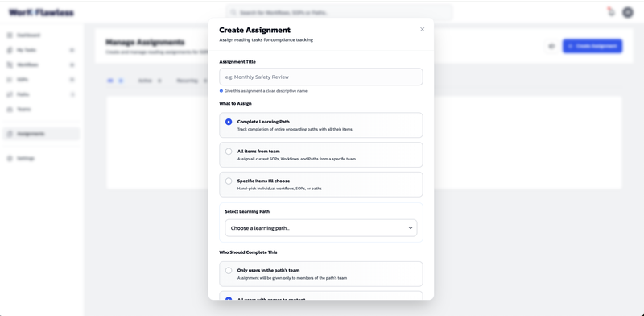Click the SOPs sidebar icon
Image resolution: width=644 pixels, height=316 pixels.
(x=10, y=80)
